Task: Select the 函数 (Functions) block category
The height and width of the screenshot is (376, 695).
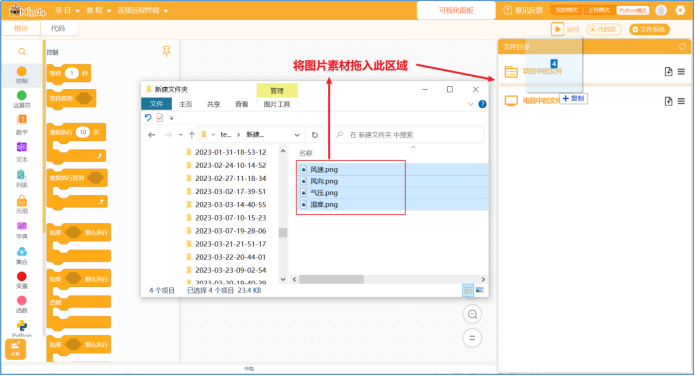Action: [x=21, y=305]
